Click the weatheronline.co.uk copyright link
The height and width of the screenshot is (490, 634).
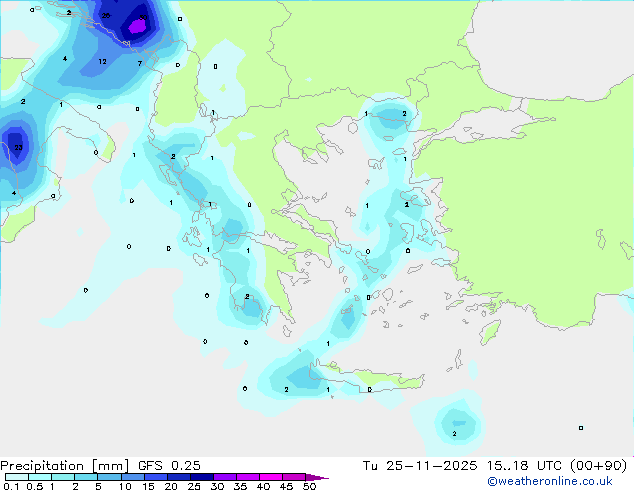pos(550,481)
